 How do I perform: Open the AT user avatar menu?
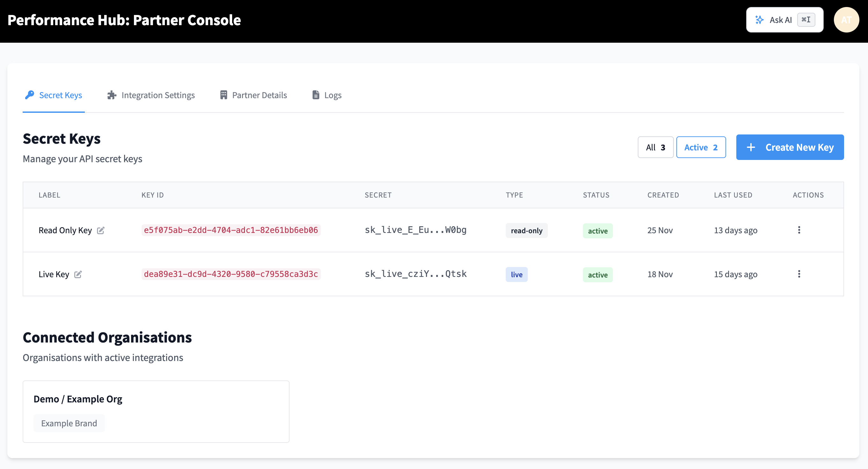[x=846, y=20]
